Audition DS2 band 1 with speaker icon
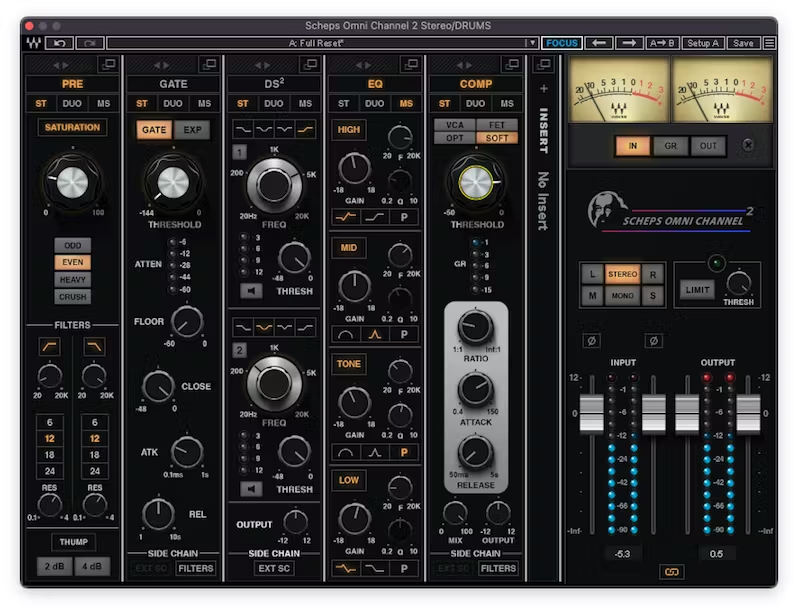 pos(251,291)
